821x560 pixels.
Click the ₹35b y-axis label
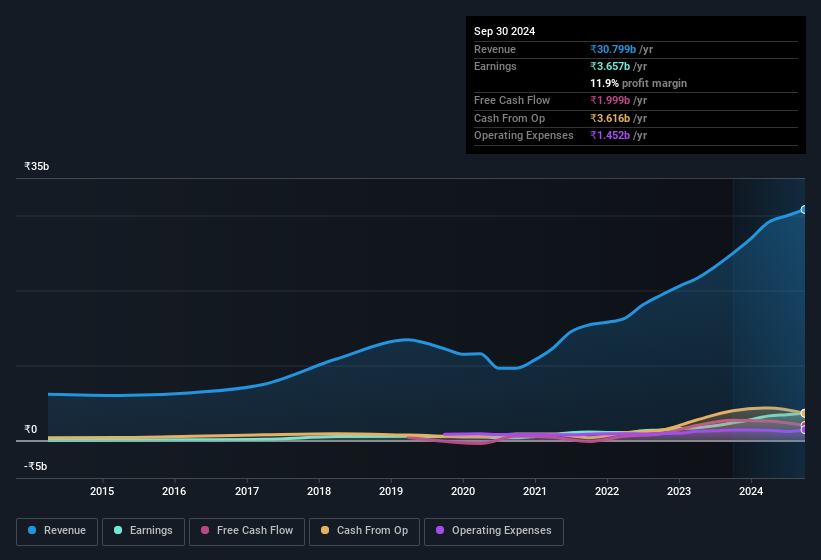37,166
